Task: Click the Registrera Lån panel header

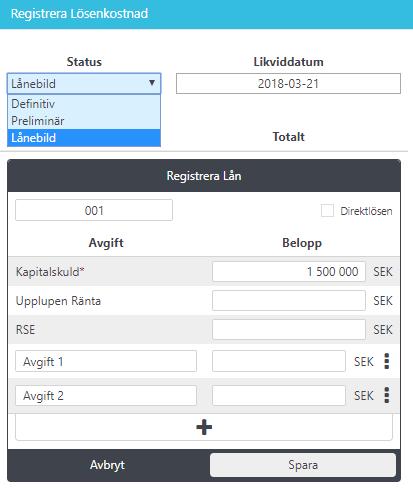Action: click(x=204, y=176)
